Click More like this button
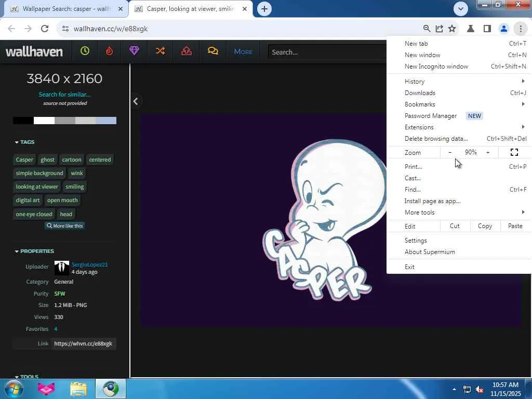532x399 pixels. click(x=65, y=225)
